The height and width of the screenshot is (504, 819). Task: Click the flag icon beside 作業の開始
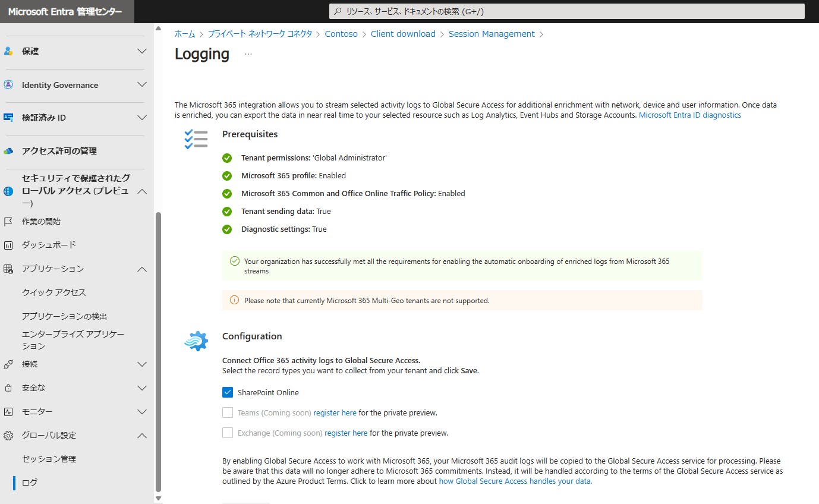8,221
